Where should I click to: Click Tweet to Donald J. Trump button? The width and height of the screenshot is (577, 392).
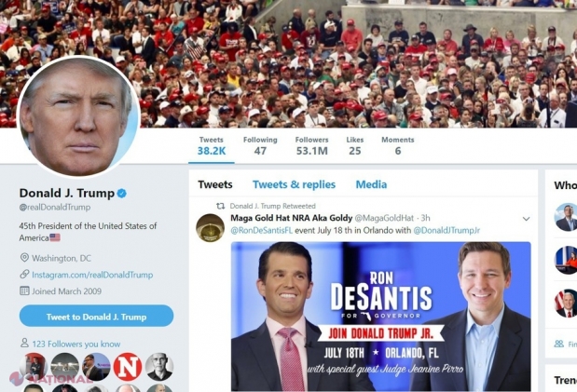pos(96,317)
